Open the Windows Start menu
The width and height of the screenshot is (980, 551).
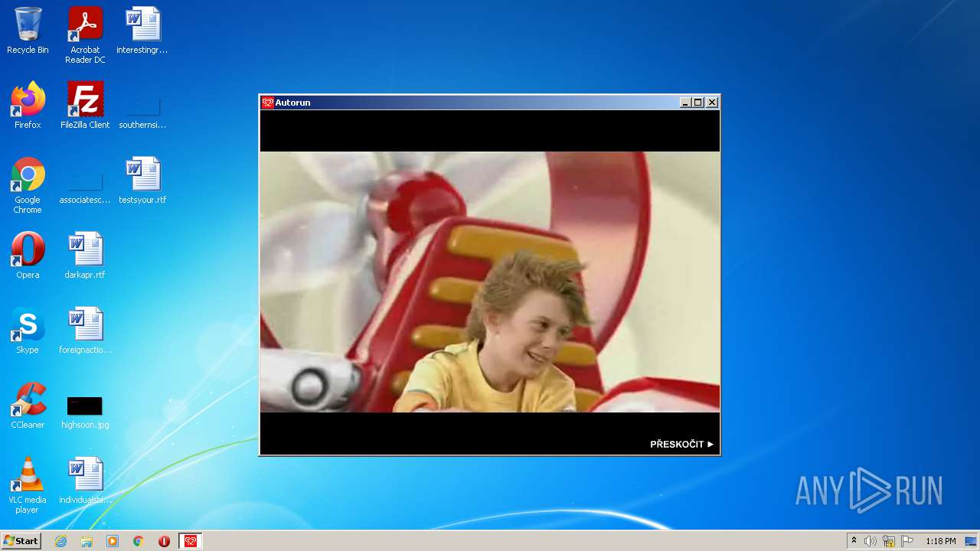[21, 541]
